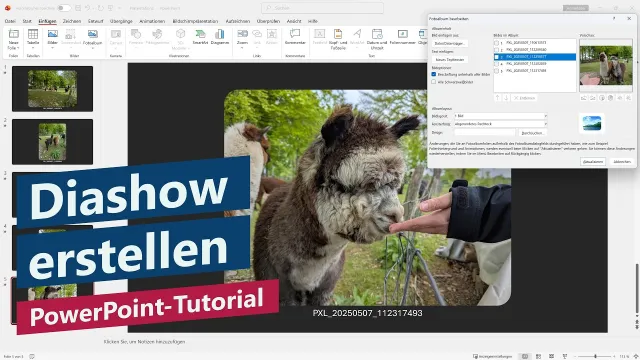Toggle the automatic save switch
The height and width of the screenshot is (360, 640).
coord(64,8)
